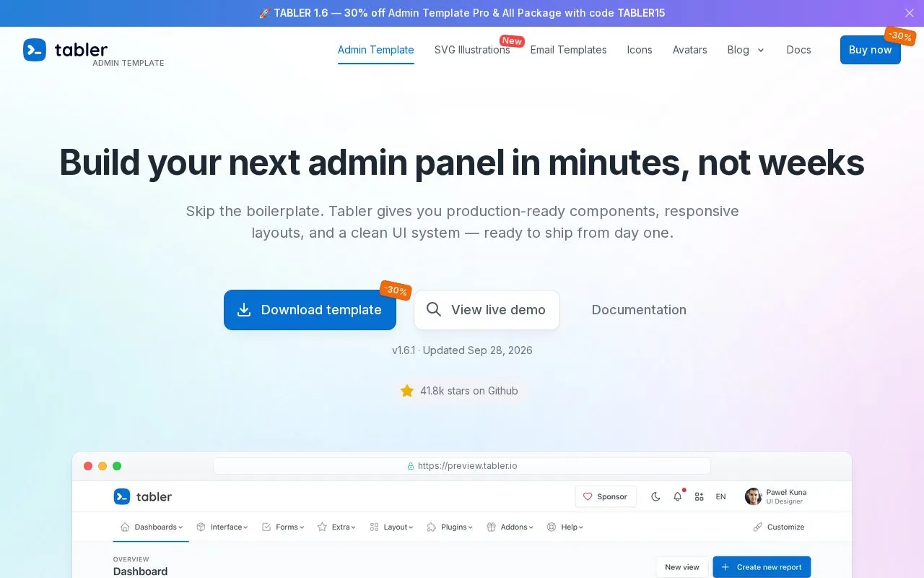
Task: Open the Docs link in header
Action: 799,50
